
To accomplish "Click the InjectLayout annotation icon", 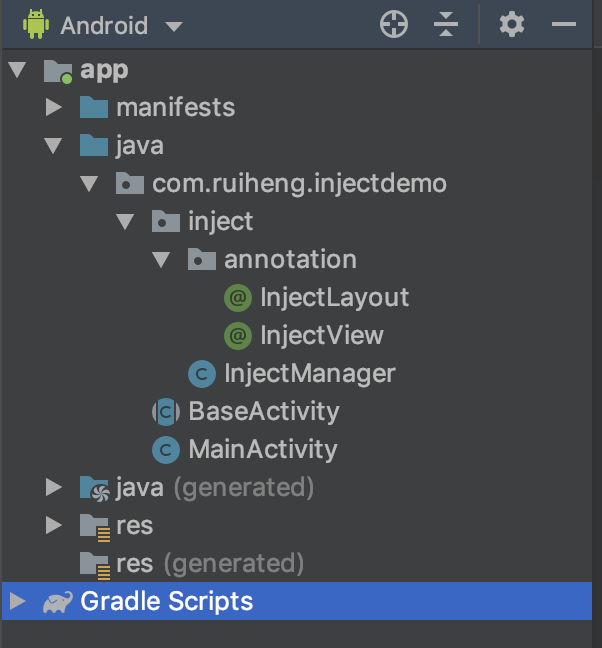I will tap(238, 297).
